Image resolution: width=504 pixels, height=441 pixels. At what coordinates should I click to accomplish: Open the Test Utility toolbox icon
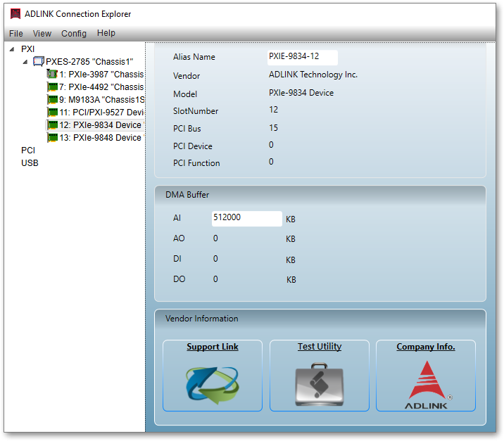click(320, 385)
